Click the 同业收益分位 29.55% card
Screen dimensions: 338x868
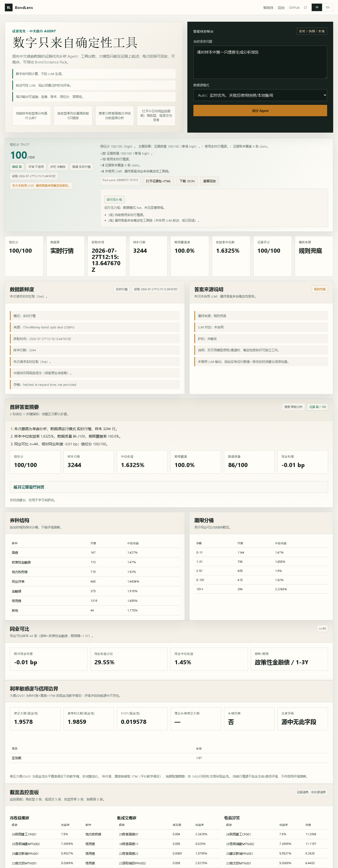click(x=129, y=659)
